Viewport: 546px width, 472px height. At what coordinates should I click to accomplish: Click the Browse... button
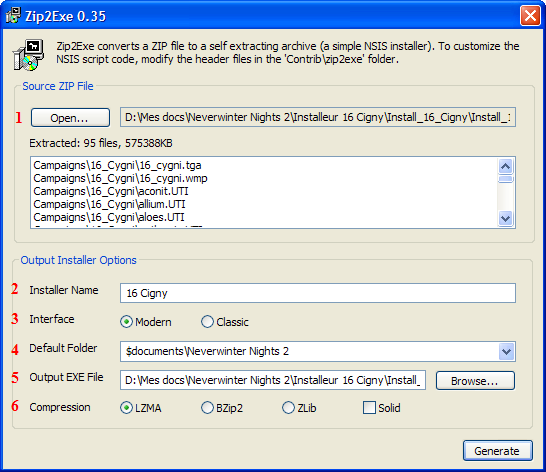475,380
